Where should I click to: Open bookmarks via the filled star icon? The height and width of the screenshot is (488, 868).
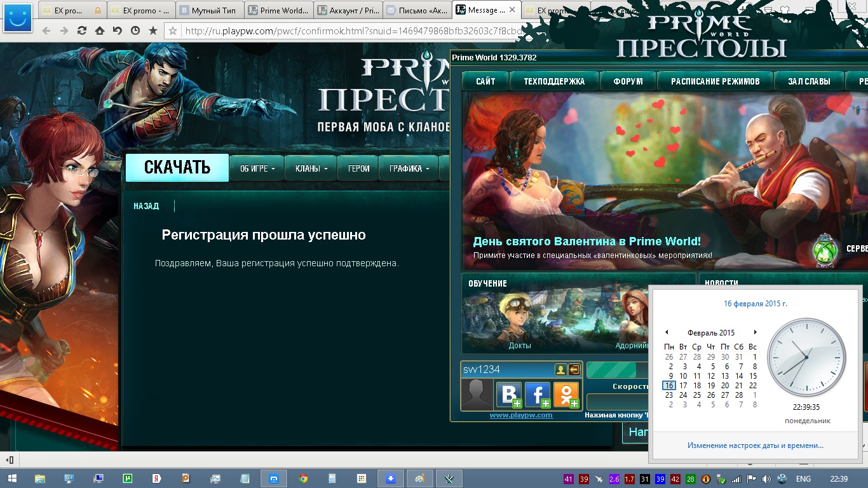[153, 30]
